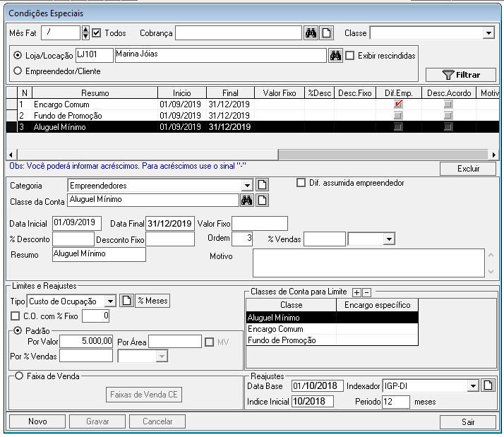
Task: Click Mês Fat spinner arrows
Action: (x=85, y=32)
